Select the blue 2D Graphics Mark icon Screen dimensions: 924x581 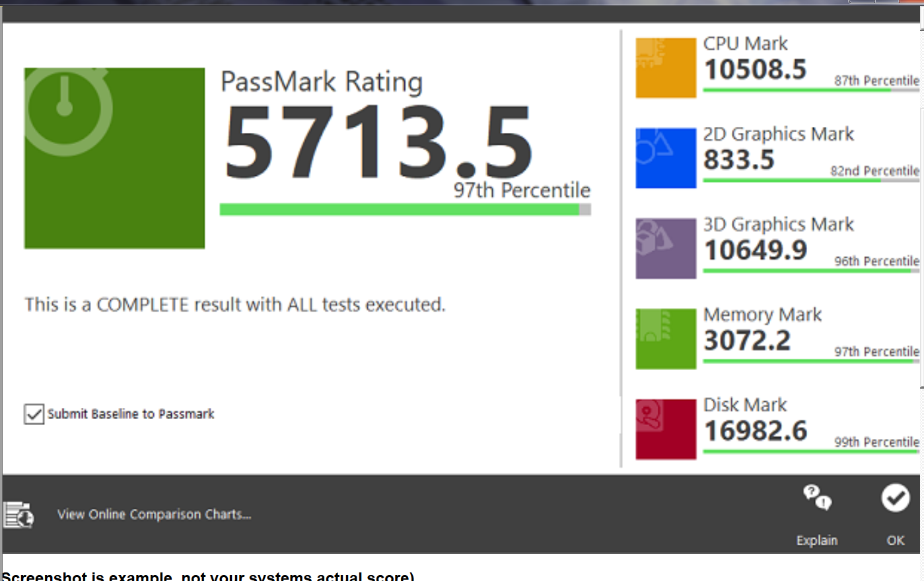click(x=666, y=158)
